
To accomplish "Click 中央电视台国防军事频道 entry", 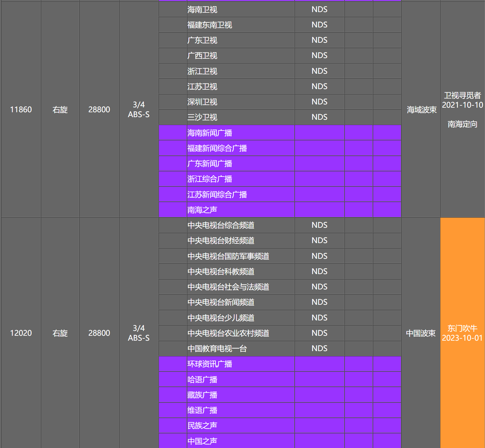I will pyautogui.click(x=241, y=256).
